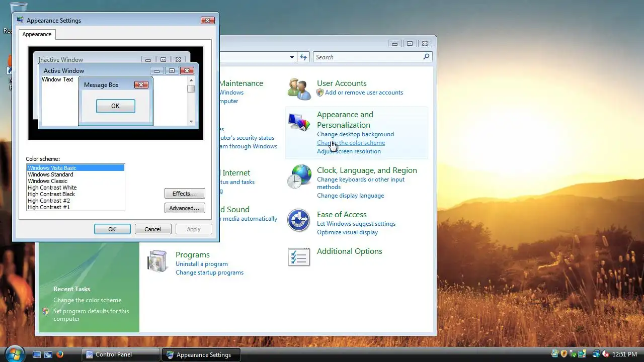Click Appearance and Personalization monitor icon
644x362 pixels.
299,122
